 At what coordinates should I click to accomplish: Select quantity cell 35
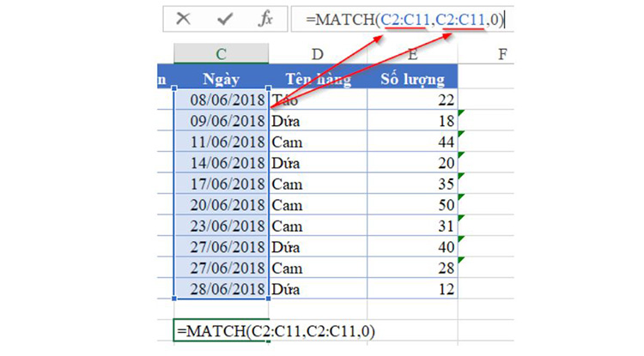pyautogui.click(x=412, y=184)
